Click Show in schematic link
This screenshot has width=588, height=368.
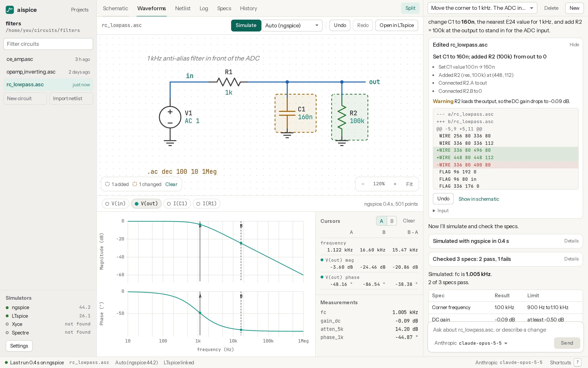(x=479, y=199)
